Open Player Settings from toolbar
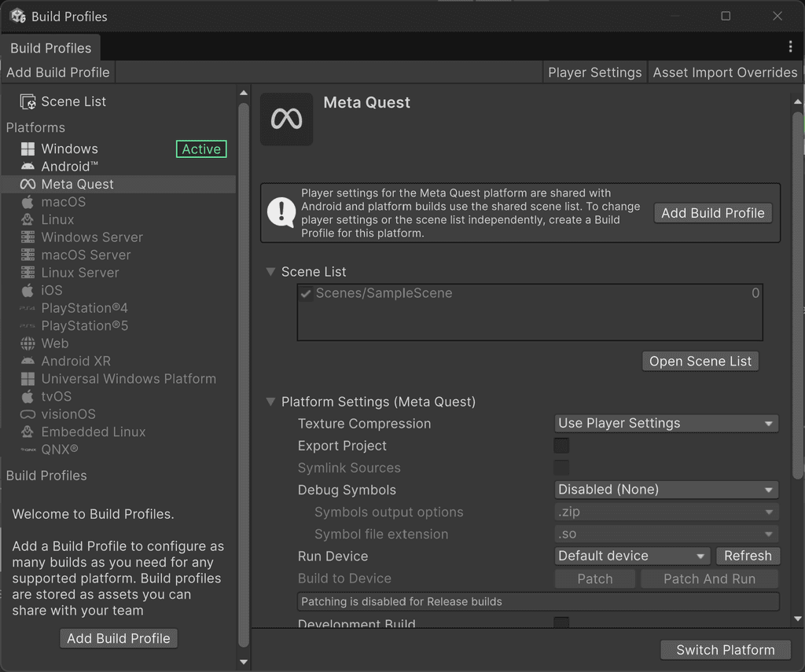This screenshot has width=805, height=672. [594, 72]
